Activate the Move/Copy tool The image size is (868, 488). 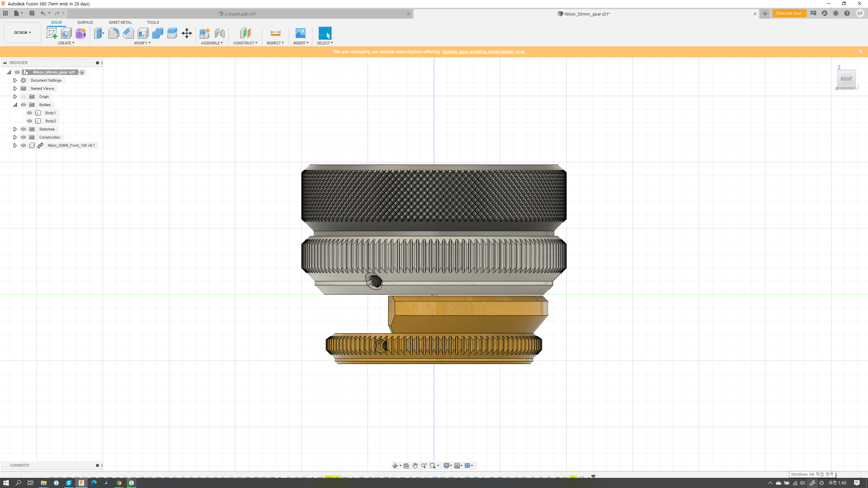pyautogui.click(x=186, y=33)
